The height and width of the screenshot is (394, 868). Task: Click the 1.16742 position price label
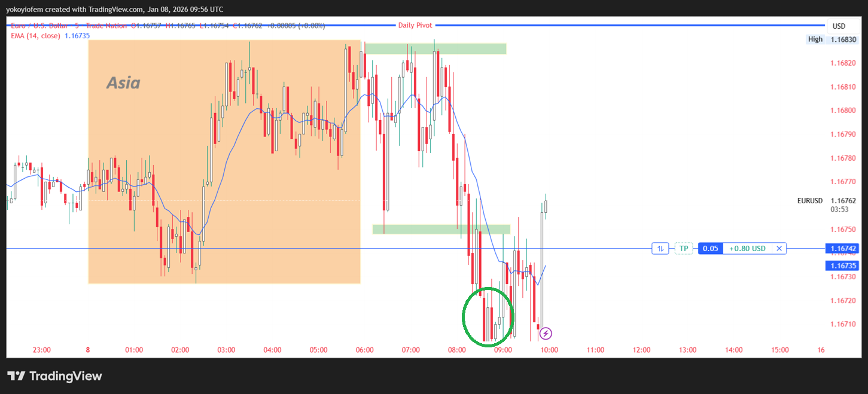[x=842, y=248]
